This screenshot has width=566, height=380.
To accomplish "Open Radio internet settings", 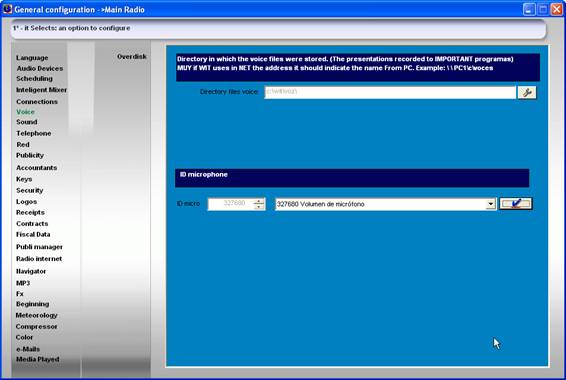I will pos(39,259).
